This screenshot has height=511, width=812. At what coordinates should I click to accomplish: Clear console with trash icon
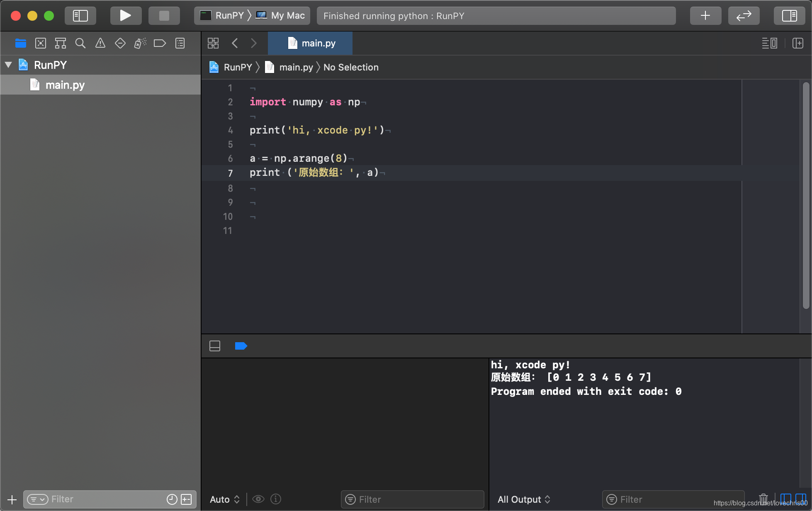(x=763, y=499)
